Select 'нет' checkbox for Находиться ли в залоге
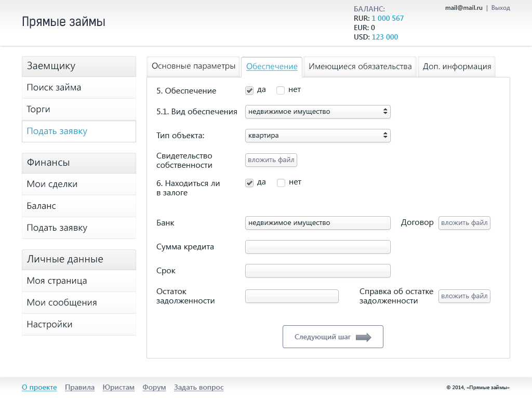The width and height of the screenshot is (532, 398). [x=281, y=183]
